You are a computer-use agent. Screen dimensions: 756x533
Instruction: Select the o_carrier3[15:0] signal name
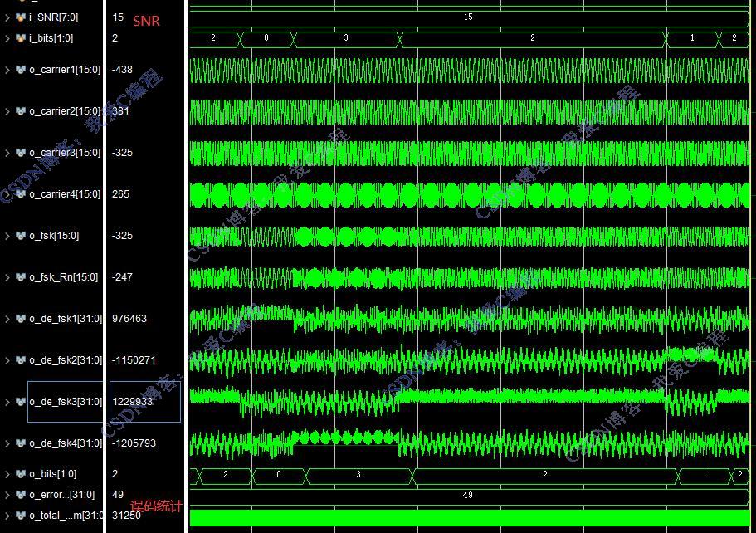[x=65, y=153]
